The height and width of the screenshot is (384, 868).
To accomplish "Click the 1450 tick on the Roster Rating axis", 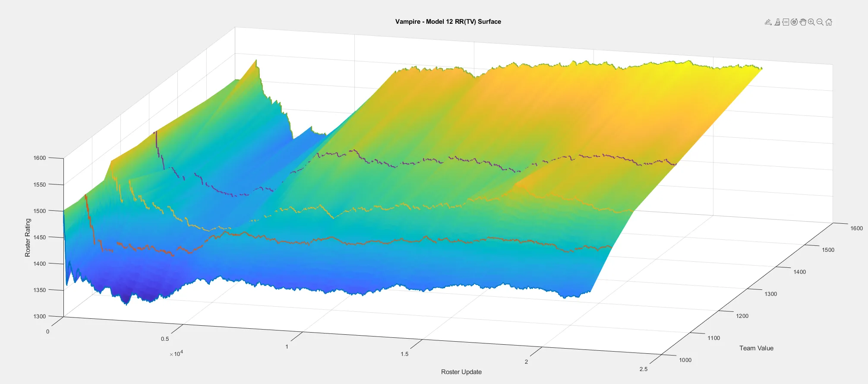I will click(x=40, y=237).
